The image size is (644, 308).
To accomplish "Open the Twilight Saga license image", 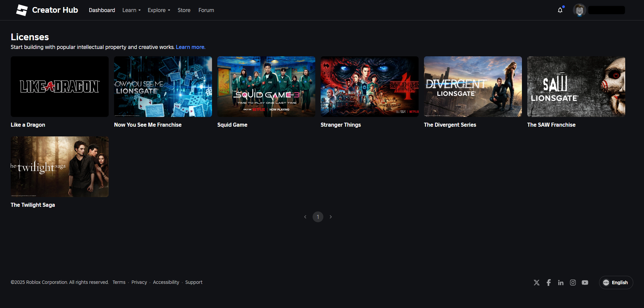I will click(60, 167).
